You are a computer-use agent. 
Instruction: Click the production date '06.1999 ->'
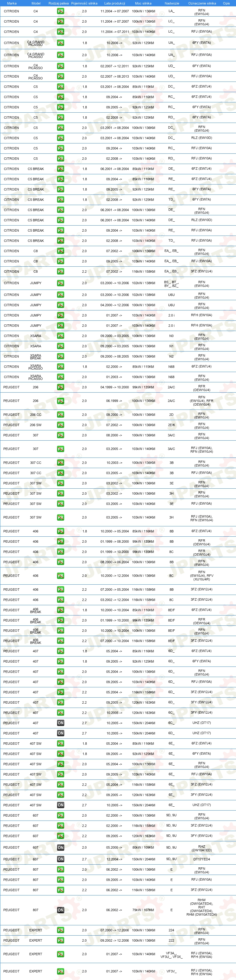[x=114, y=401]
